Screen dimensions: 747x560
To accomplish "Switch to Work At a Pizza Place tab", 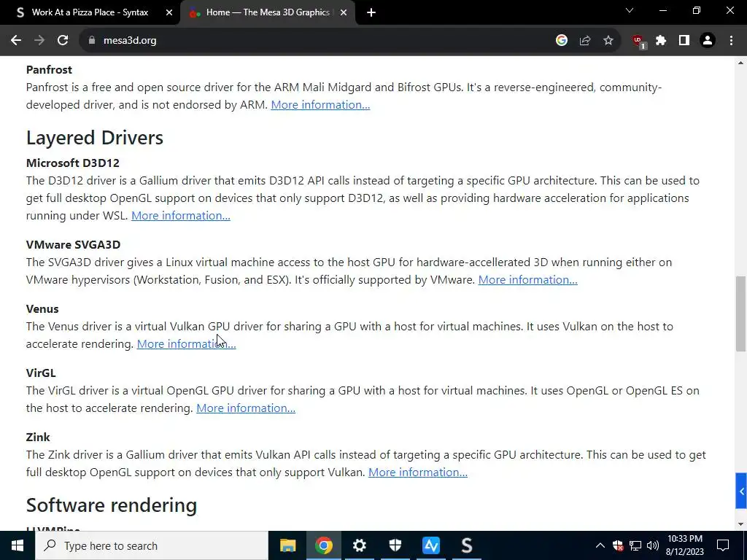I will [x=90, y=13].
